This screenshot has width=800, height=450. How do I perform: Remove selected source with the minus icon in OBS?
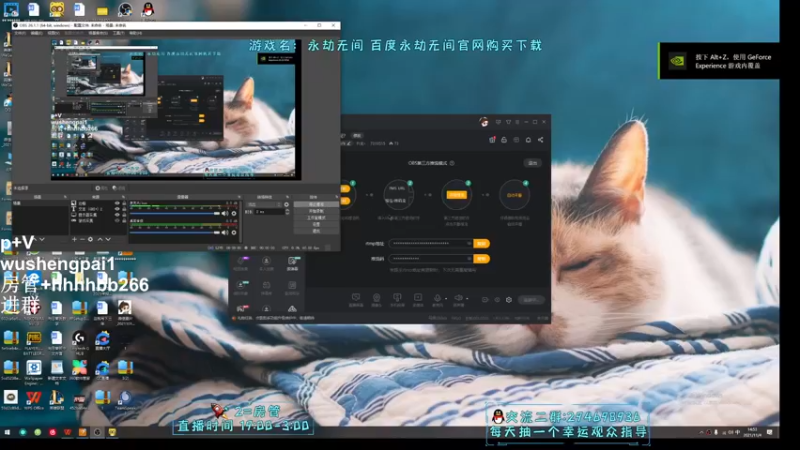[x=82, y=239]
